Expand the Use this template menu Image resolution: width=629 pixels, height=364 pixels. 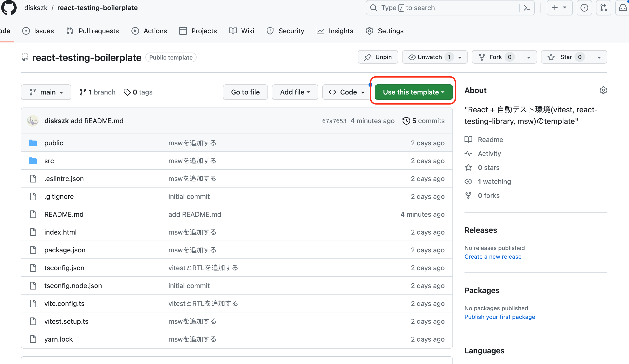tap(414, 92)
